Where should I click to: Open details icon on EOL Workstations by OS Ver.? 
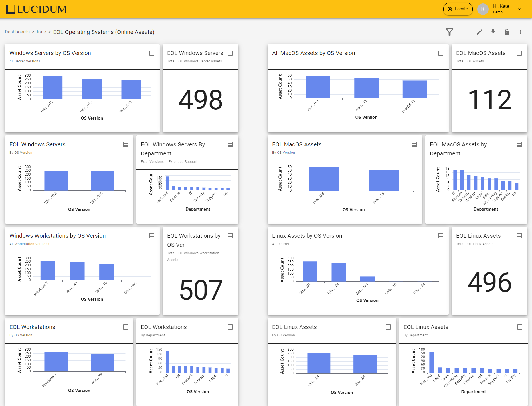[x=230, y=236]
